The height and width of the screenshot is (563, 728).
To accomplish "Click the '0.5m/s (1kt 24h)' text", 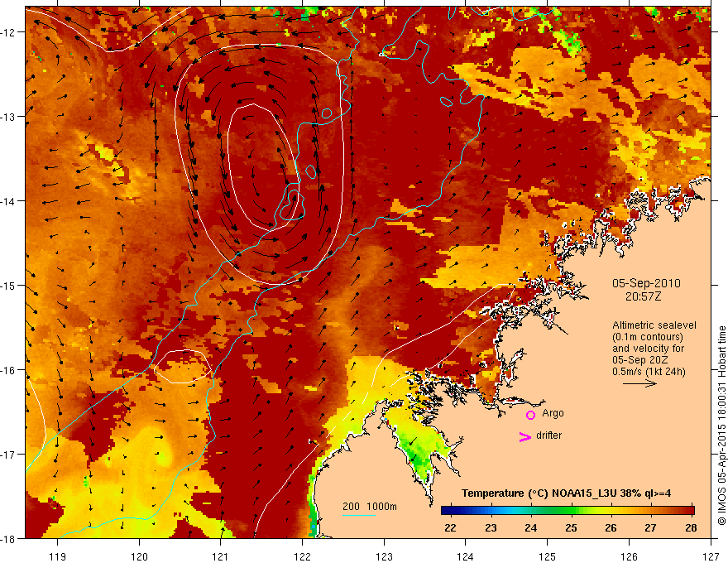I will point(649,372).
